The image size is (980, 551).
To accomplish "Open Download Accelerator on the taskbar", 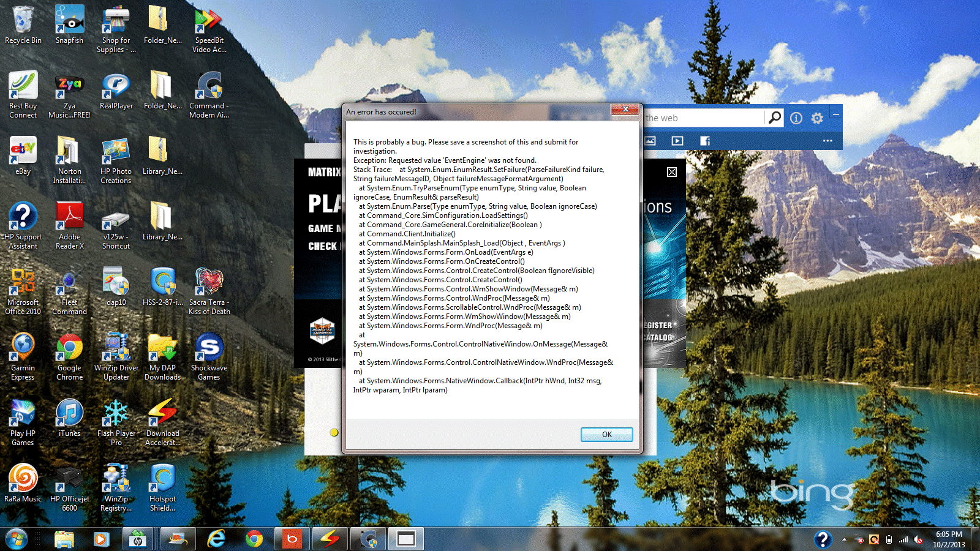I will (330, 539).
